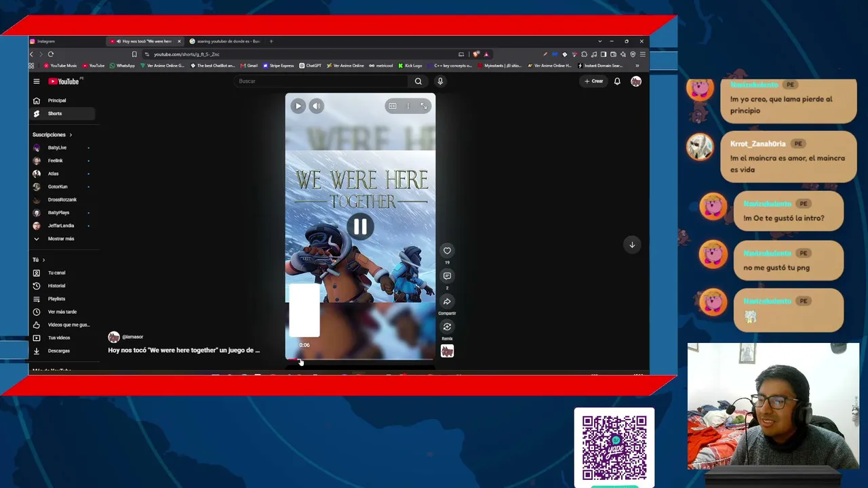Seek on the short's progress bar
868x488 pixels.
point(360,359)
